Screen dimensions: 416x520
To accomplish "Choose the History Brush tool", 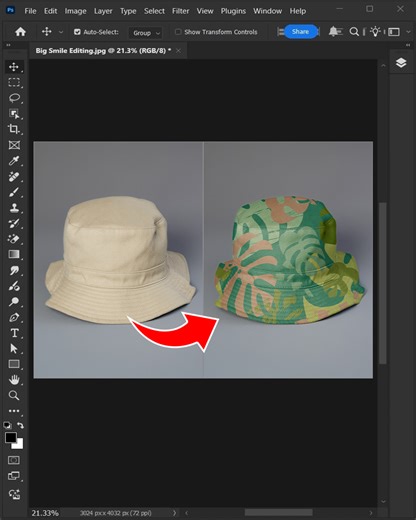I will 14,223.
